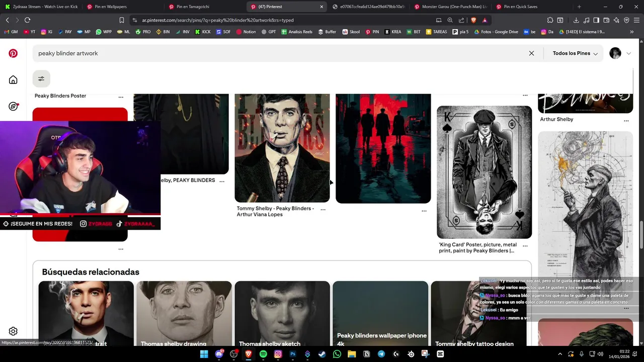Share this page icon in address bar
Viewport: 644px width, 362px height.
click(x=461, y=20)
